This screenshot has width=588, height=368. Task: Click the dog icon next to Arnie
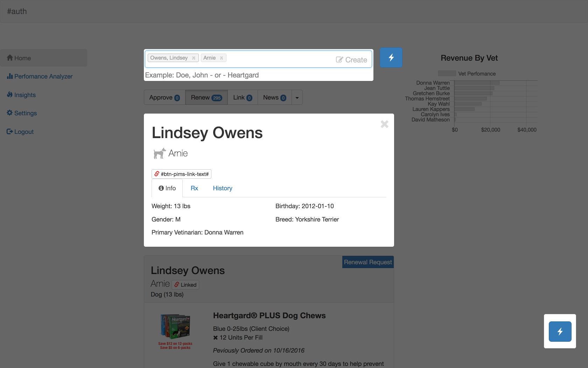[x=159, y=153]
